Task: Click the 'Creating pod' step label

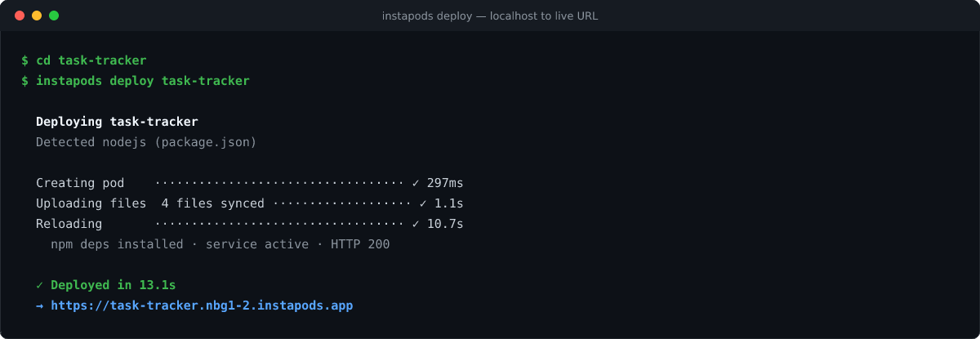Action: [x=80, y=183]
